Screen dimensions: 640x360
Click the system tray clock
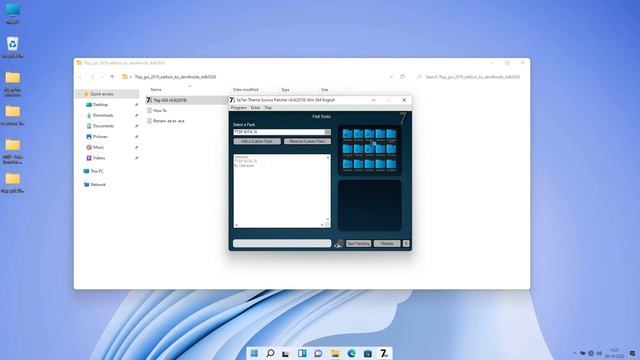(615, 353)
